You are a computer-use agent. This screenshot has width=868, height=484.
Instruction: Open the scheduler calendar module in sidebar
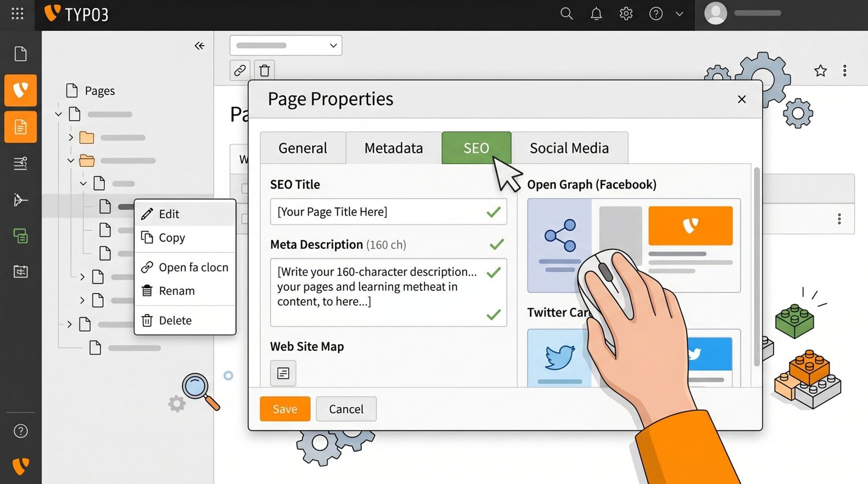[21, 272]
